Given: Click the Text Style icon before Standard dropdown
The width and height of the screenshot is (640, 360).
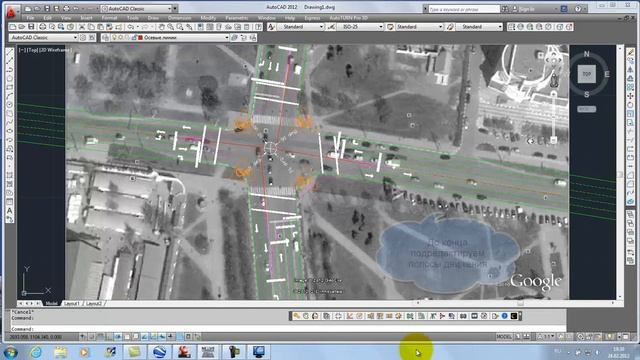Looking at the screenshot, I should [271, 27].
